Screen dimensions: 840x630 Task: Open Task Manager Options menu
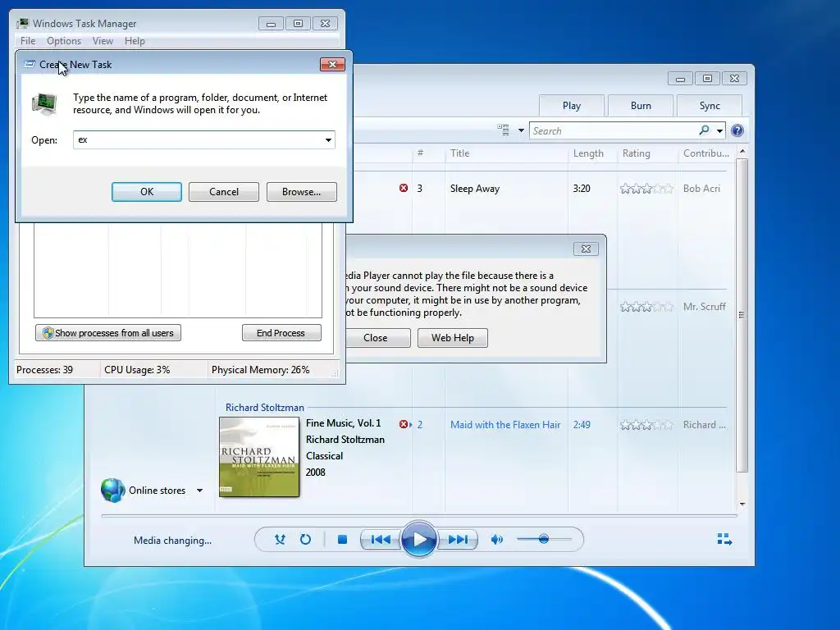(64, 41)
